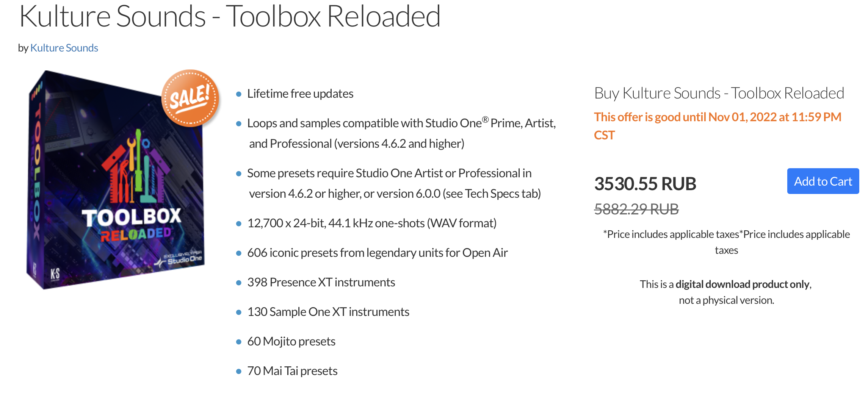The image size is (868, 397).
Task: Click the 60 Mojito presets item
Action: tap(291, 341)
